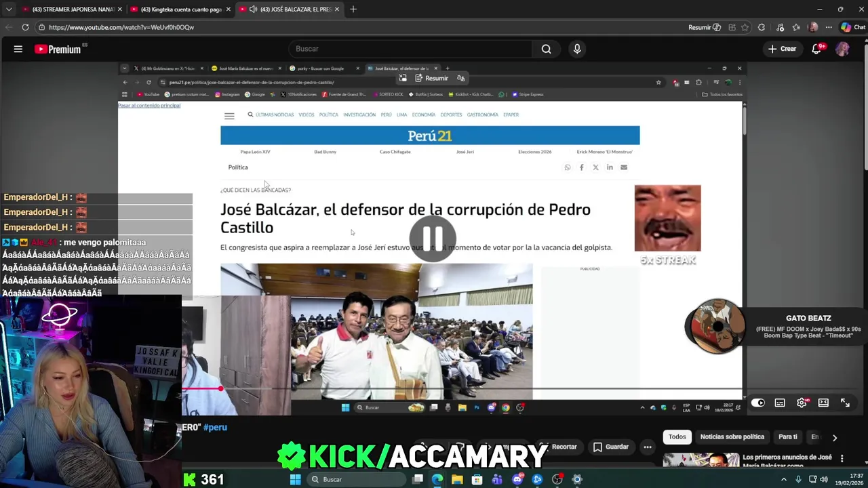Click the bottom taskbar Buscar search box

click(358, 479)
